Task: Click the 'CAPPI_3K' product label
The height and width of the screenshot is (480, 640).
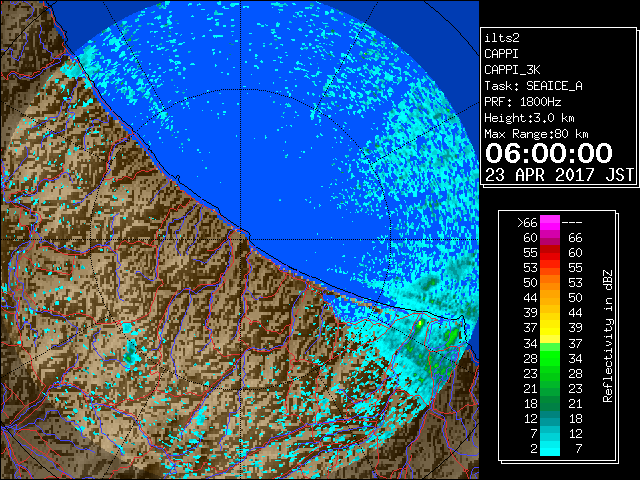Action: [512, 70]
